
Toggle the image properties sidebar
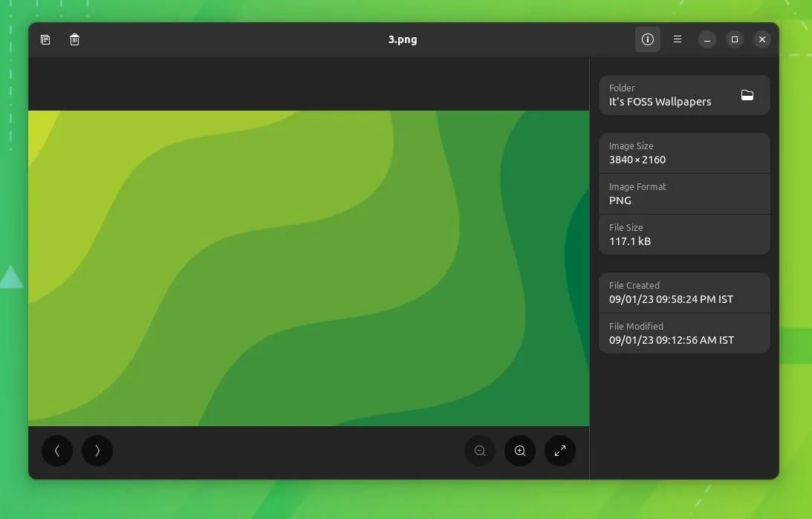tap(647, 39)
